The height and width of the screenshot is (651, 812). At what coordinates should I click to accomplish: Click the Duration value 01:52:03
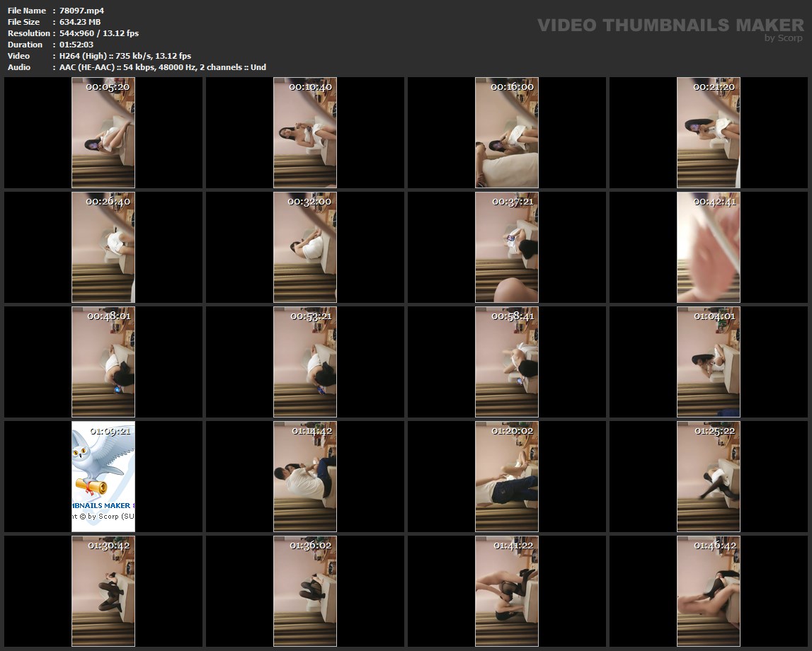[76, 45]
